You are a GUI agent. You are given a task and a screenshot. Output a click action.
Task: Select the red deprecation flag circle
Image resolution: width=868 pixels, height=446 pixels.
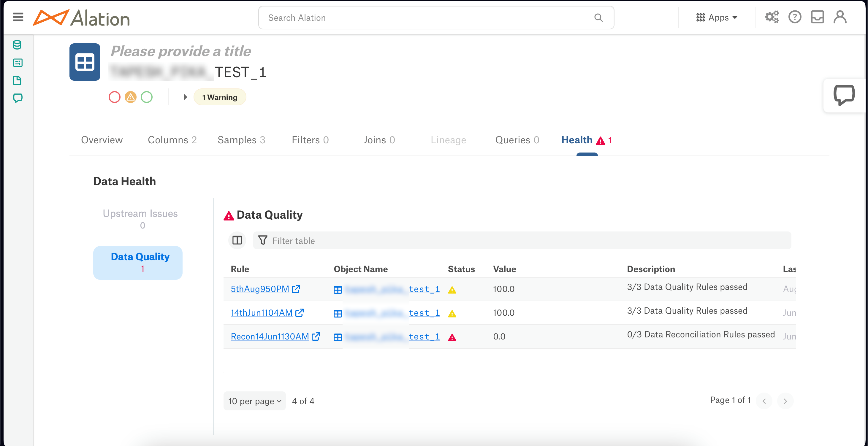[115, 97]
